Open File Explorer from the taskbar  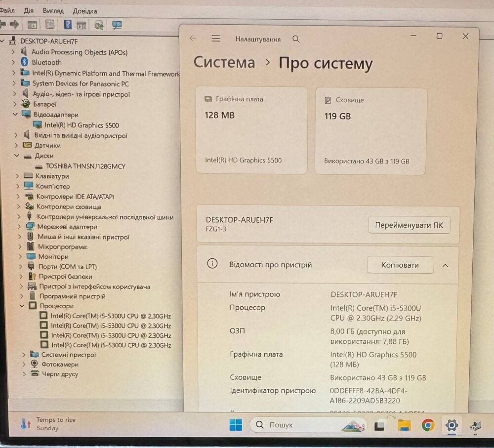404,425
